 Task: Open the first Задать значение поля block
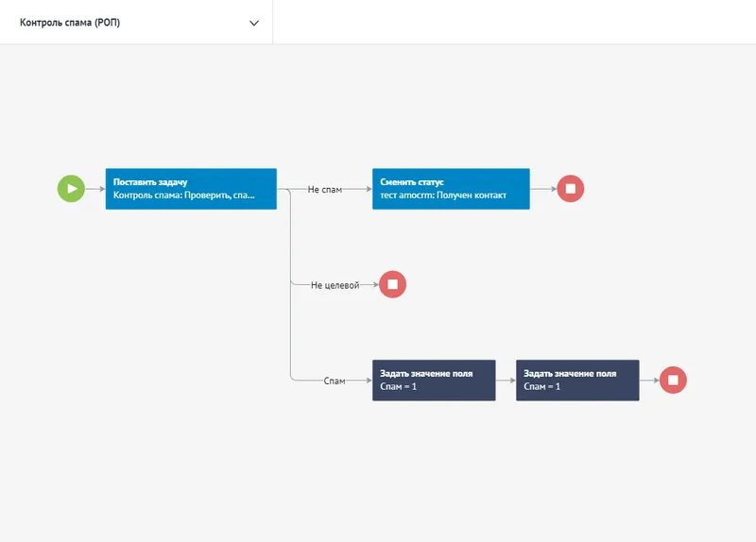tap(434, 380)
